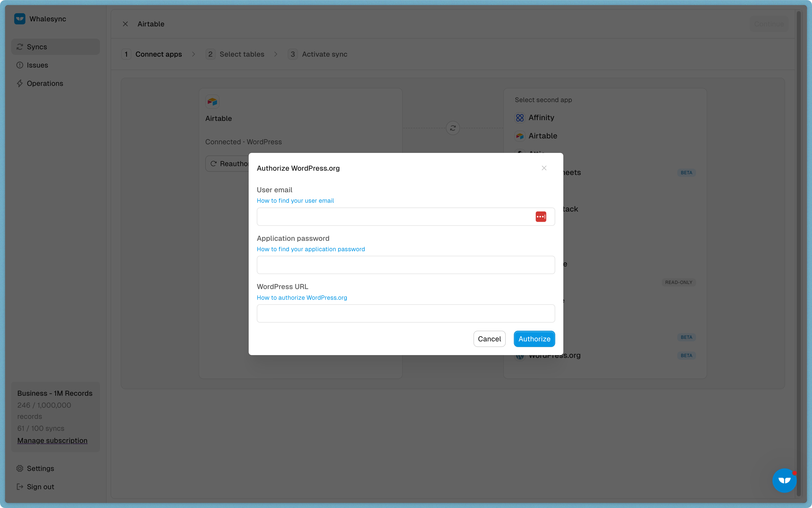Select step 1 Connect apps
Viewport: 812px width, 508px height.
(152, 54)
